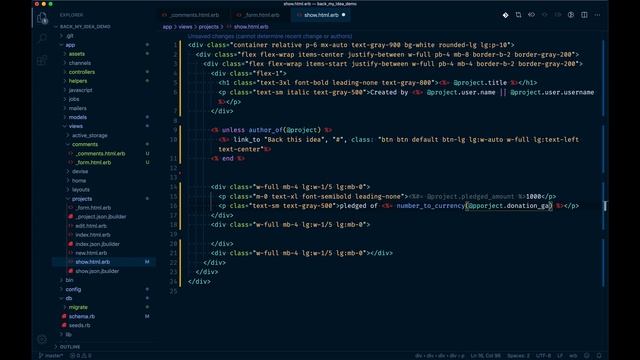640x360 pixels.
Task: Click the 'number_to_currency' text on line 16
Action: 430,206
